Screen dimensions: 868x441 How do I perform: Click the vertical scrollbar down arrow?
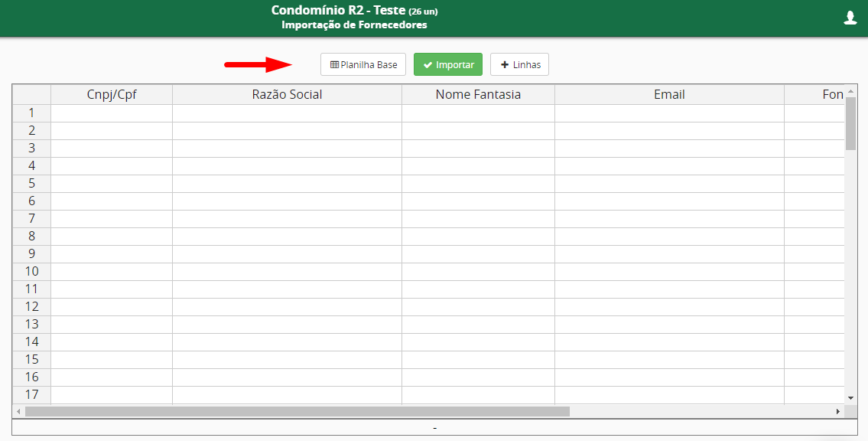(x=851, y=398)
